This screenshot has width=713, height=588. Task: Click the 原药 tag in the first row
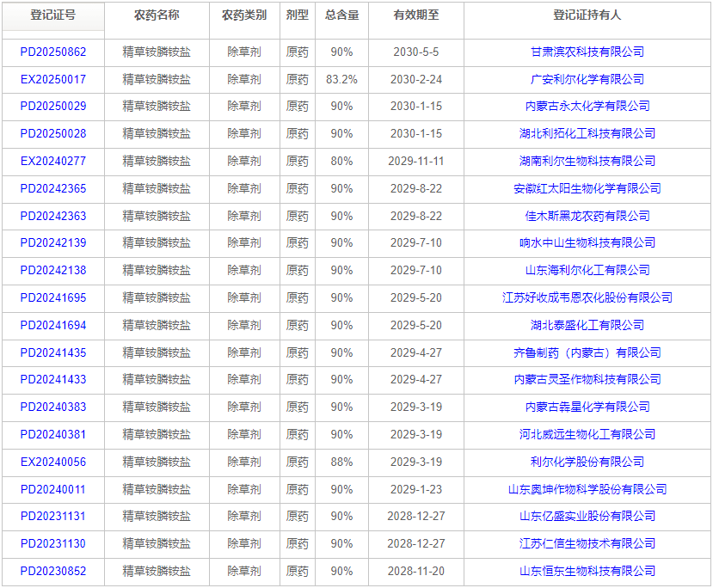tap(297, 52)
